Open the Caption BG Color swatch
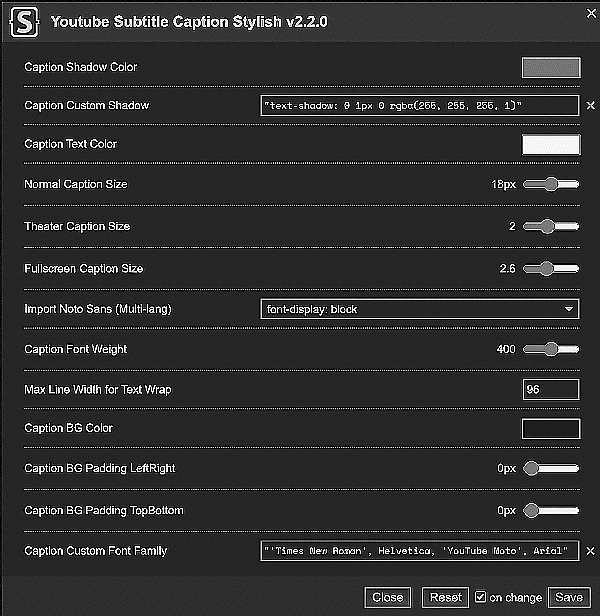 [x=551, y=429]
